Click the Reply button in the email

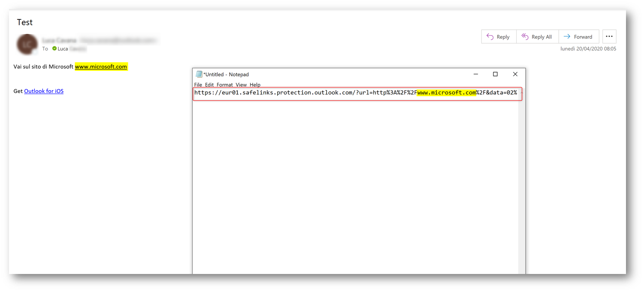(499, 37)
